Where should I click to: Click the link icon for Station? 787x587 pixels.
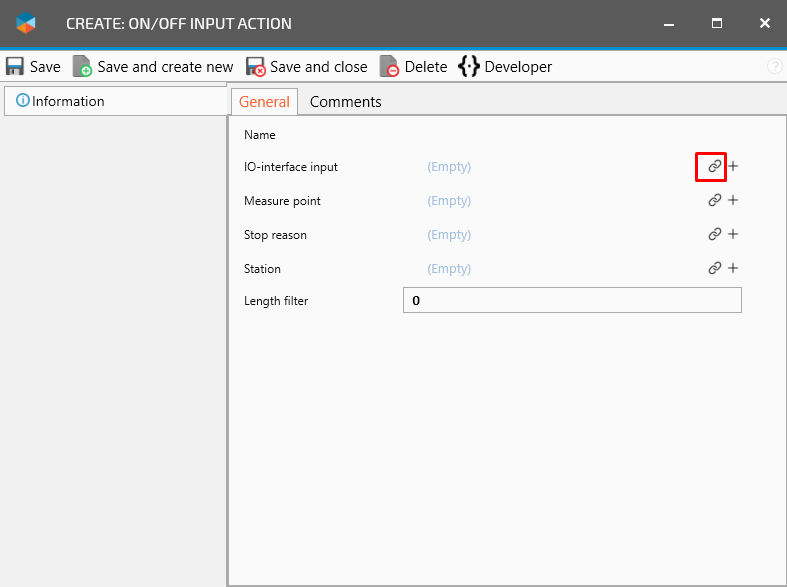714,269
